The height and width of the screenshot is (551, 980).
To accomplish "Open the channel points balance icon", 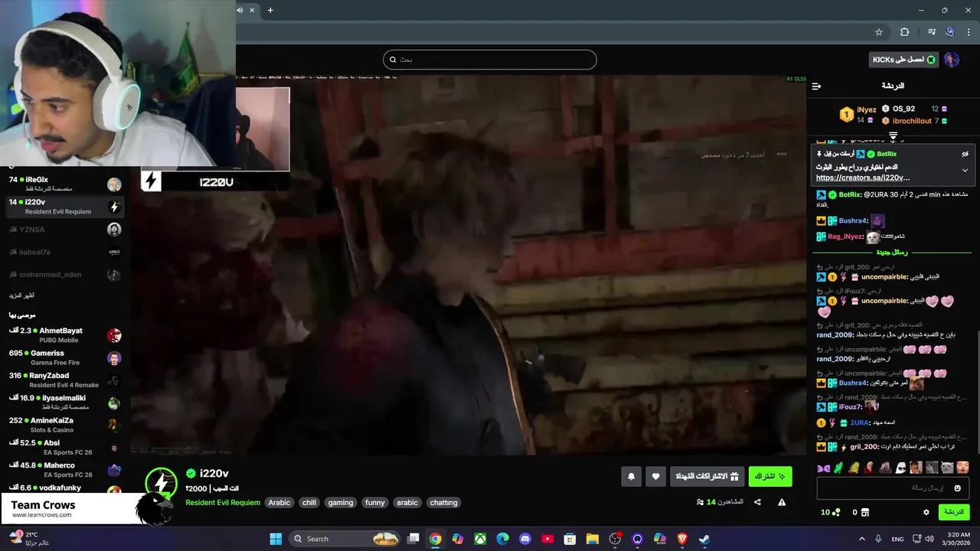I will (x=835, y=512).
